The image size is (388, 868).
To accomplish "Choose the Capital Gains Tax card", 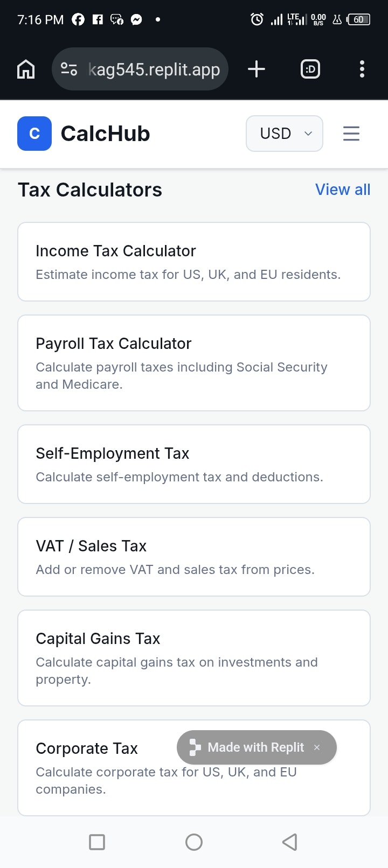I will pyautogui.click(x=194, y=658).
